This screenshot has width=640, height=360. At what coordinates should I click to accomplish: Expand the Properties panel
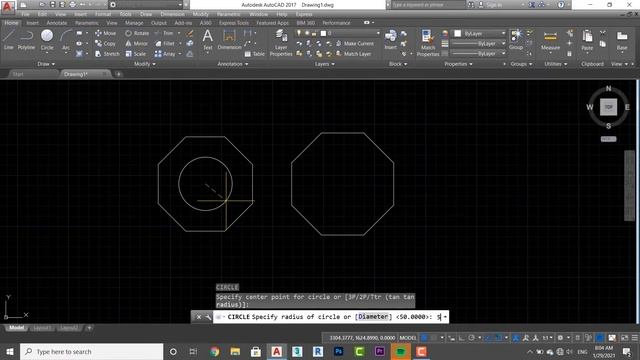[458, 64]
